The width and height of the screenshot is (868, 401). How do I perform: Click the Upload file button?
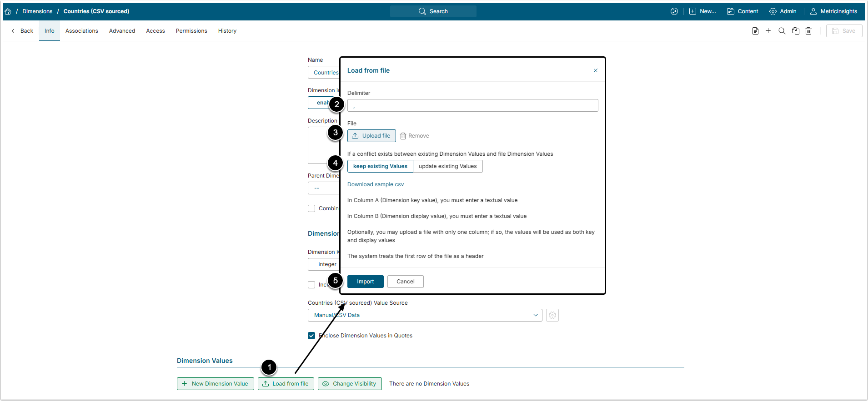pos(371,136)
